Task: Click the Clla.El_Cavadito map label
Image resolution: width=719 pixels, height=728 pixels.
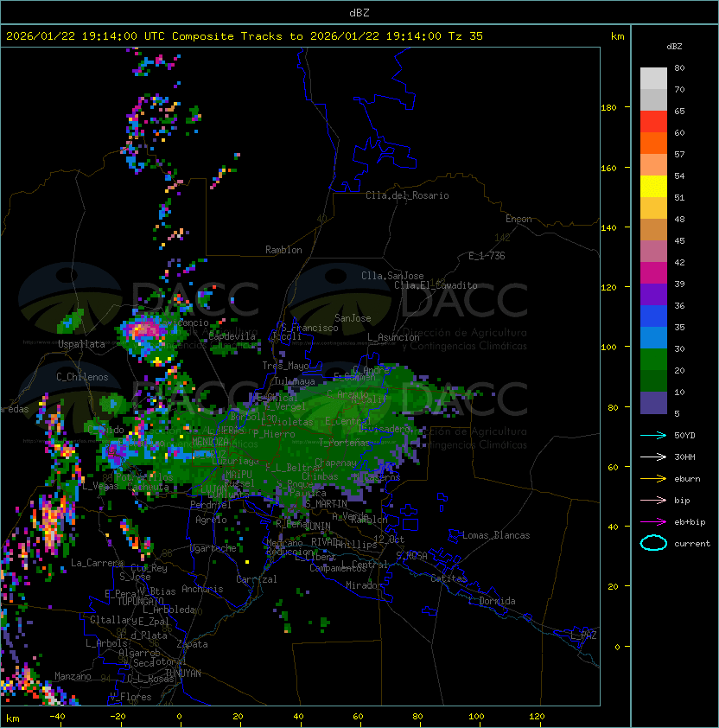Action: click(x=436, y=285)
